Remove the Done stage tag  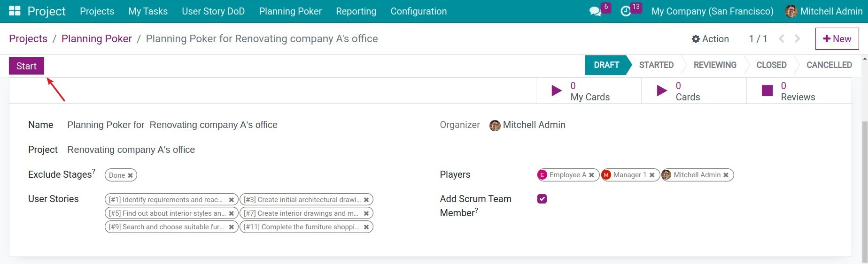[x=130, y=175]
